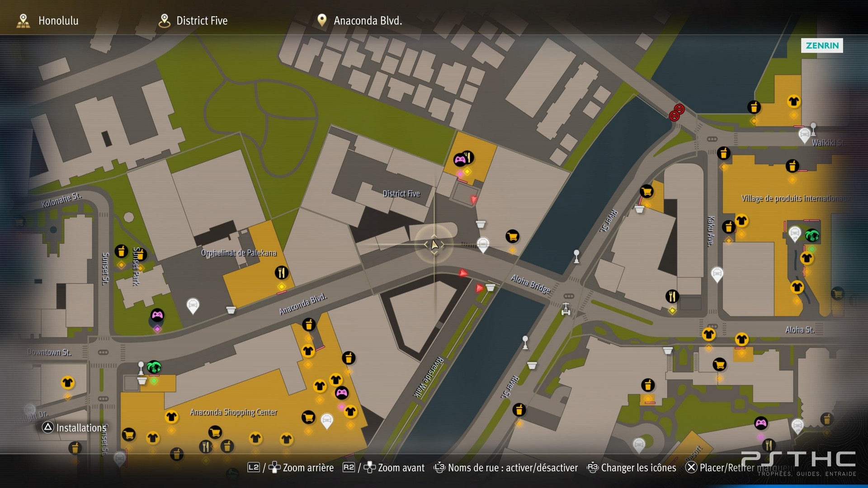868x488 pixels.
Task: Select the Honolulu location tab
Action: tap(47, 20)
